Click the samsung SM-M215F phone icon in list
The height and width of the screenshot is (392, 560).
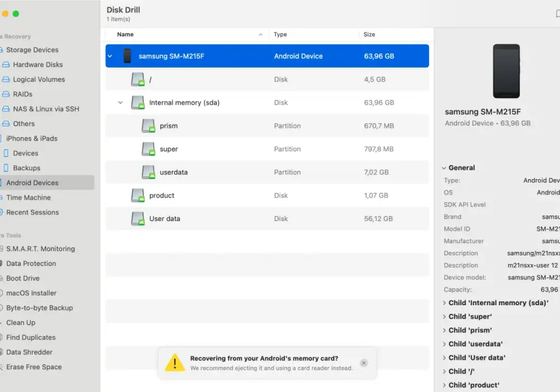coord(127,56)
